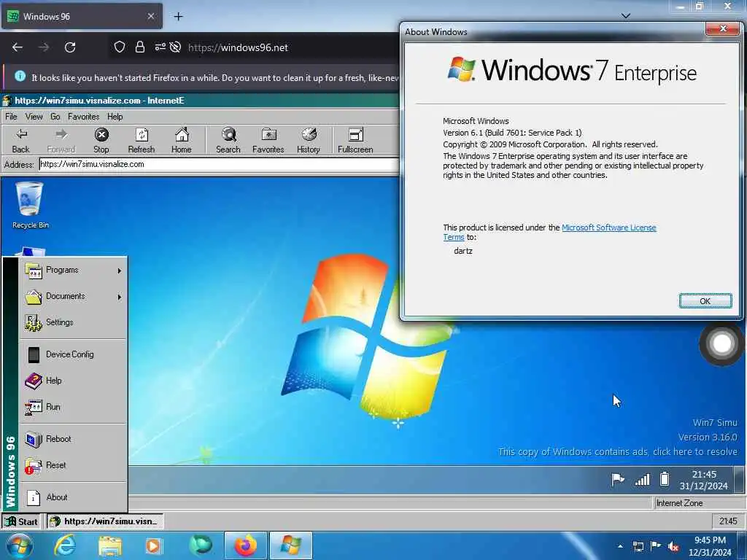This screenshot has width=747, height=560.
Task: Open the View menu of InternetE
Action: pyautogui.click(x=34, y=117)
